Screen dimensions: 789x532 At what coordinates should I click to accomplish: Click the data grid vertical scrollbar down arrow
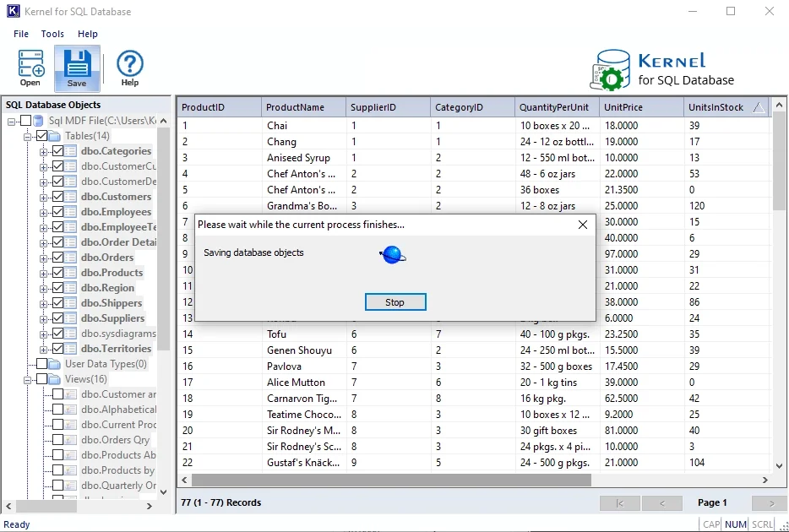(x=780, y=465)
